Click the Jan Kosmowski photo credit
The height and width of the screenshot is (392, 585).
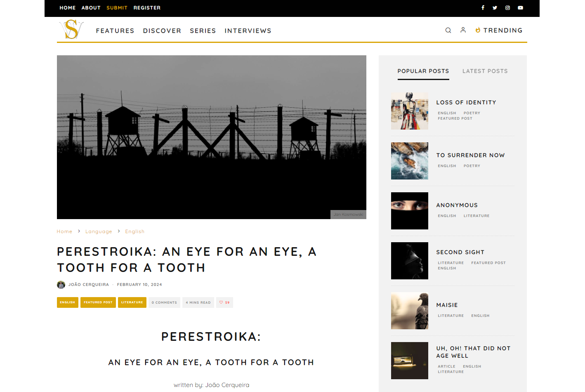pyautogui.click(x=348, y=215)
